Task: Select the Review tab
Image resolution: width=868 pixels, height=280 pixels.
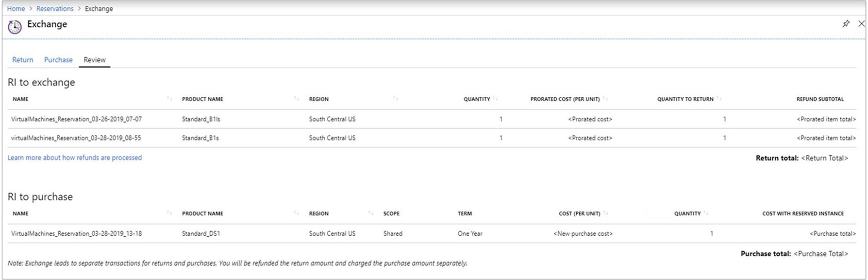Action: [x=95, y=60]
